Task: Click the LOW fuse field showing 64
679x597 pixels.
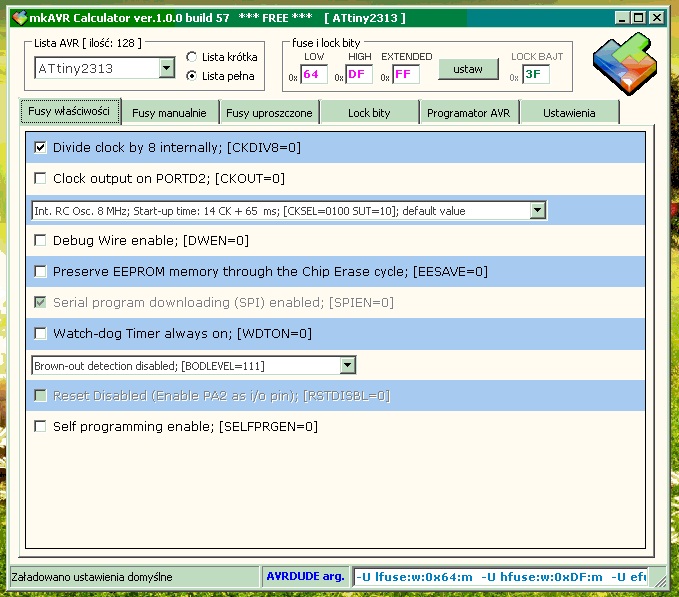Action: point(314,74)
